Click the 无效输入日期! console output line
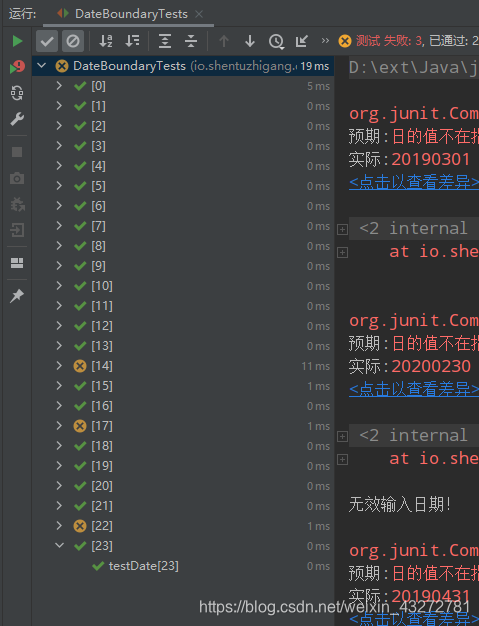Viewport: 479px width, 626px height. tap(400, 504)
